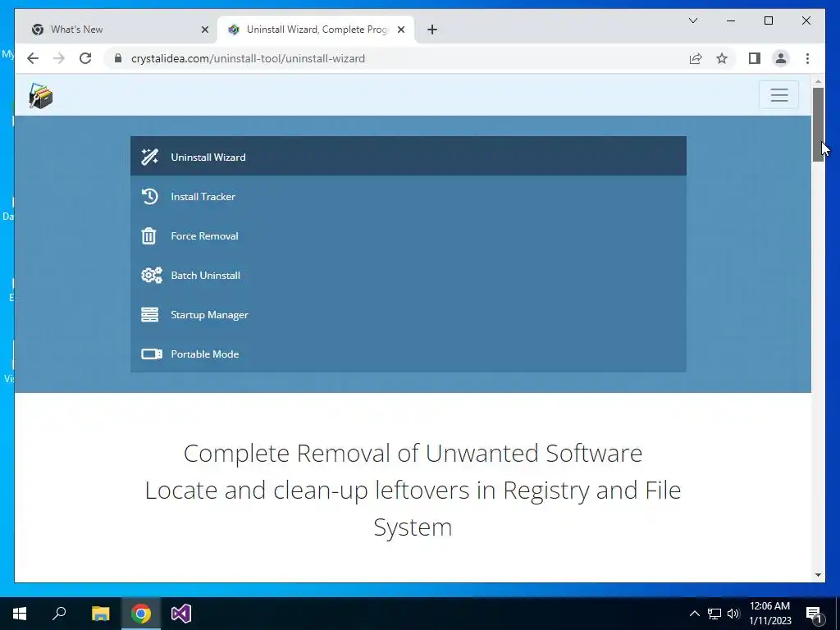Viewport: 840px width, 630px height.
Task: Click the network status tray icon
Action: [714, 614]
